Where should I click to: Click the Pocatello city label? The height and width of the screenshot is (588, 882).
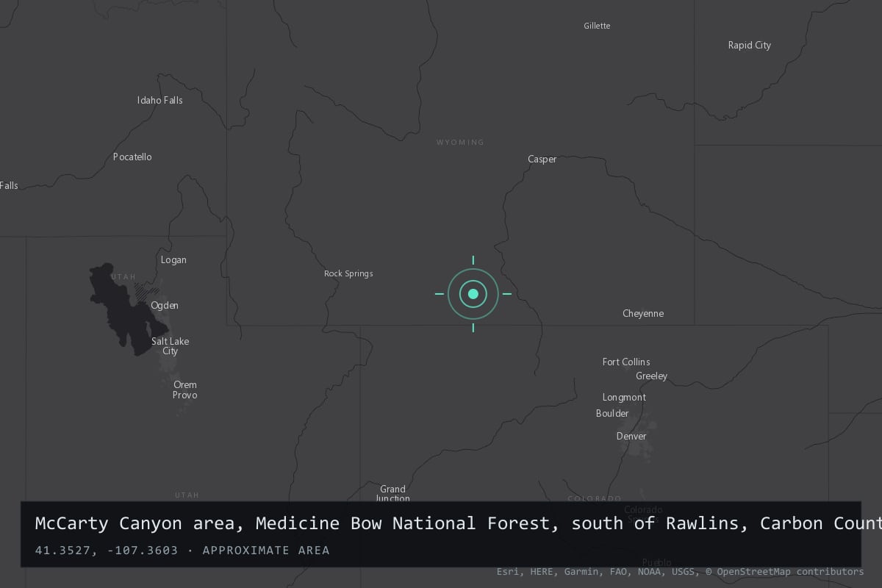click(x=132, y=157)
